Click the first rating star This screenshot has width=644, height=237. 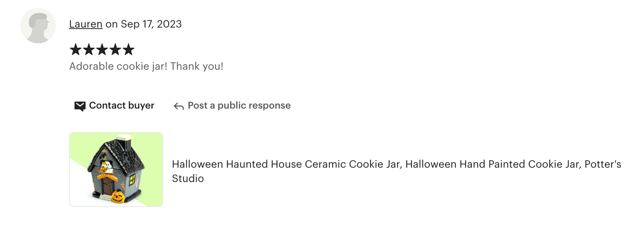pyautogui.click(x=76, y=49)
